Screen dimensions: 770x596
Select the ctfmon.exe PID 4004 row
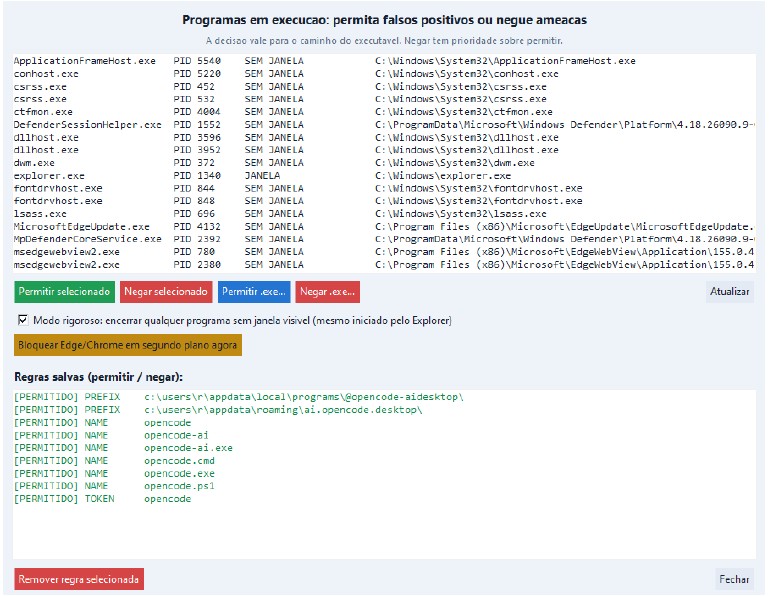click(384, 112)
